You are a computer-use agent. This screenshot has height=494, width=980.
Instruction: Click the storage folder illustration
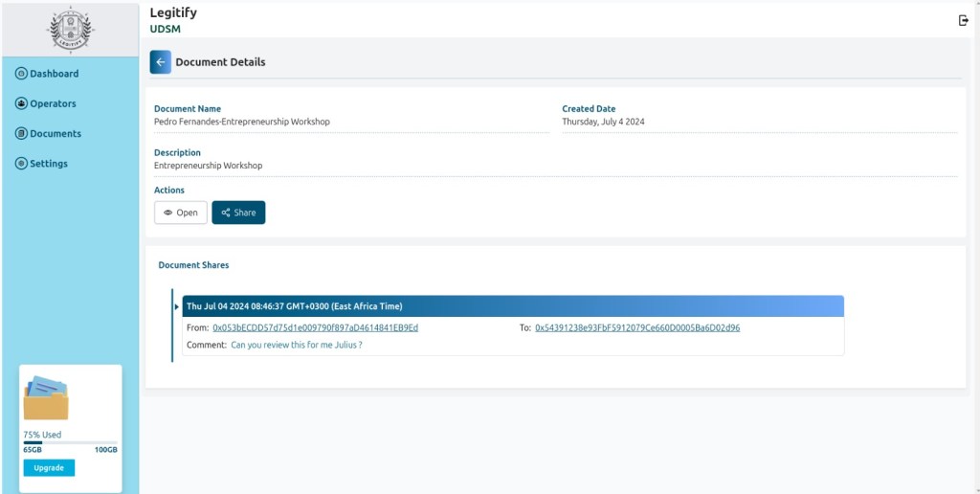pos(46,397)
